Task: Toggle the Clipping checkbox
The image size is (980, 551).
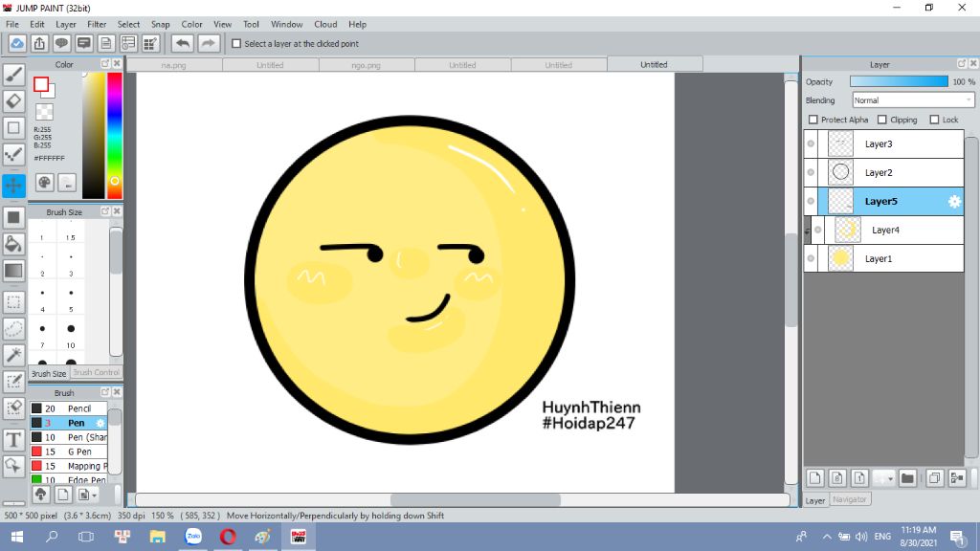Action: [881, 120]
